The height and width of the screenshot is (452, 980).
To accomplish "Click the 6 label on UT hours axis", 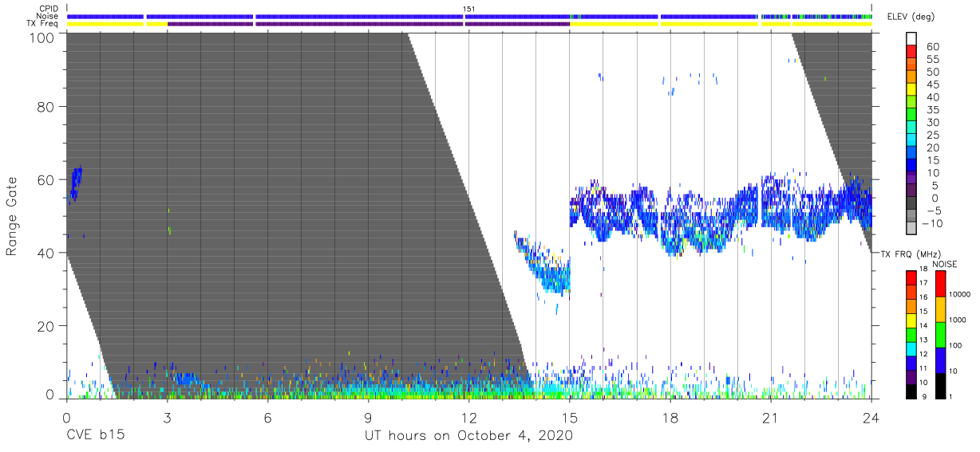I will tap(267, 416).
